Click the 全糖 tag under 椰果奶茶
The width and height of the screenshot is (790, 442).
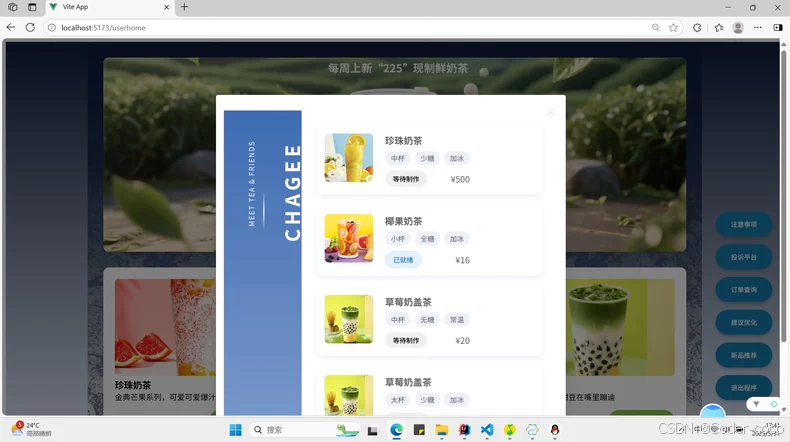click(x=427, y=239)
